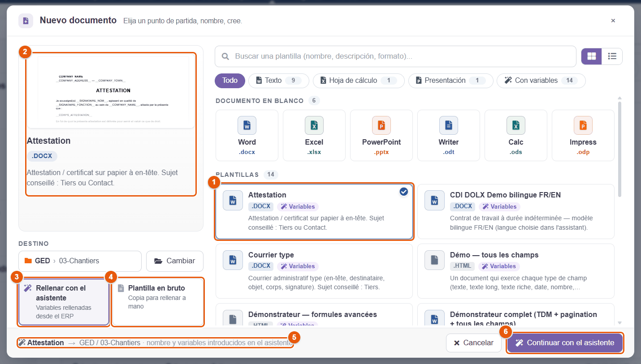Filter templates by Hoja de cálculo

359,81
